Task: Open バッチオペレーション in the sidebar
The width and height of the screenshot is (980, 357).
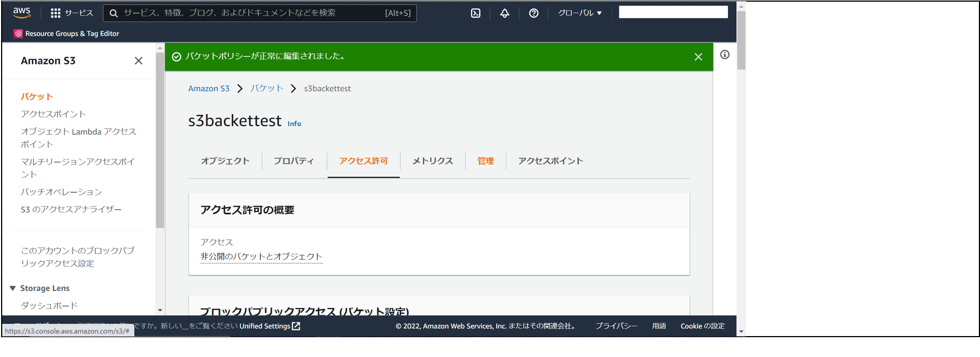Action: pyautogui.click(x=61, y=192)
